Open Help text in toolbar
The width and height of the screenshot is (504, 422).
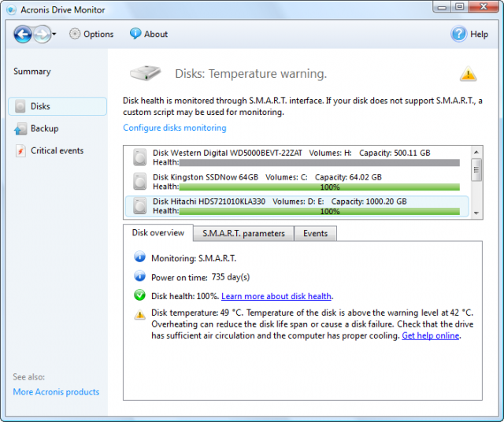click(x=479, y=34)
